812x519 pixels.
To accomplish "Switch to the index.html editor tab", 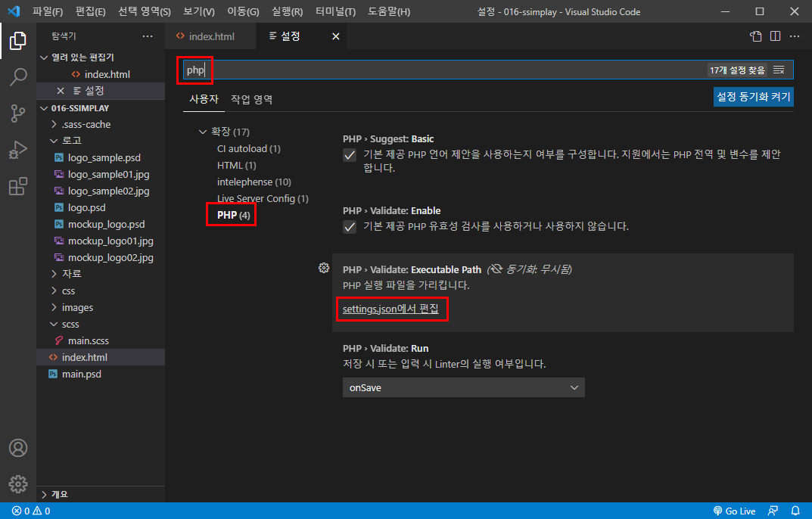I will click(210, 36).
